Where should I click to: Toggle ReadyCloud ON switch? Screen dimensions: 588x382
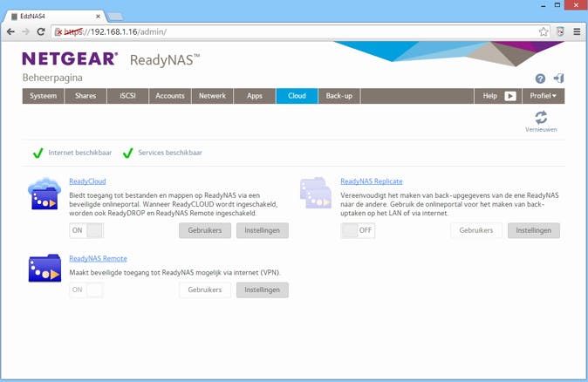pyautogui.click(x=86, y=230)
